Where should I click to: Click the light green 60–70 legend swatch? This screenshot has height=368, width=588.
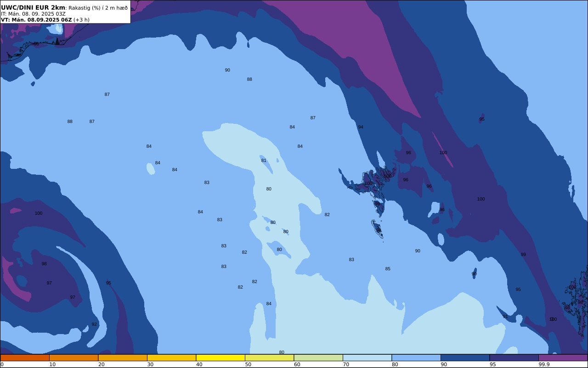pos(318,357)
